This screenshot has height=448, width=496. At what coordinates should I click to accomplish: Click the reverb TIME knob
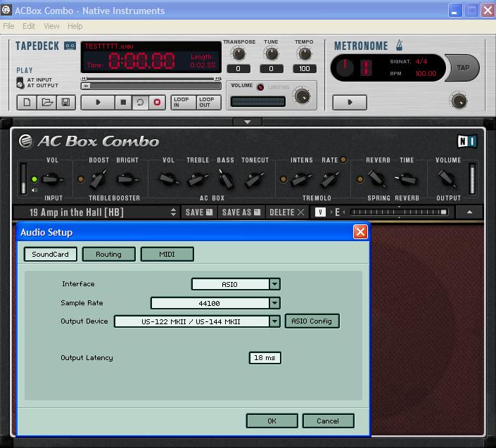coord(406,179)
